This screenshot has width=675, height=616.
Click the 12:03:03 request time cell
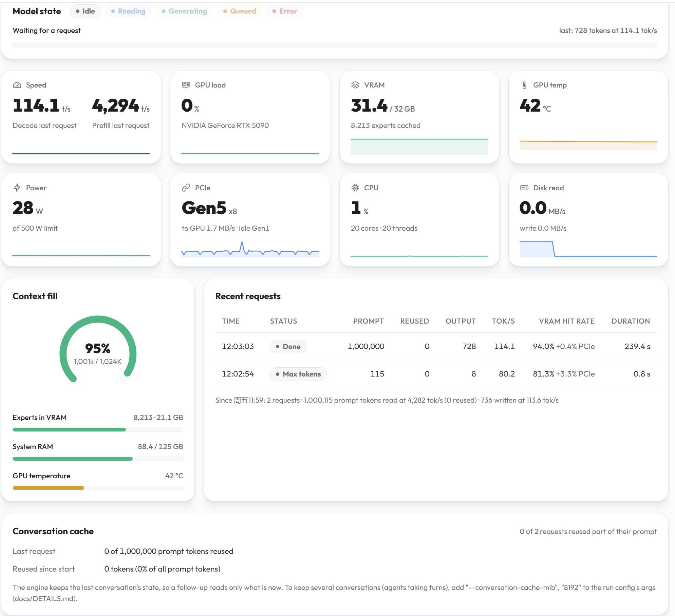tap(238, 347)
